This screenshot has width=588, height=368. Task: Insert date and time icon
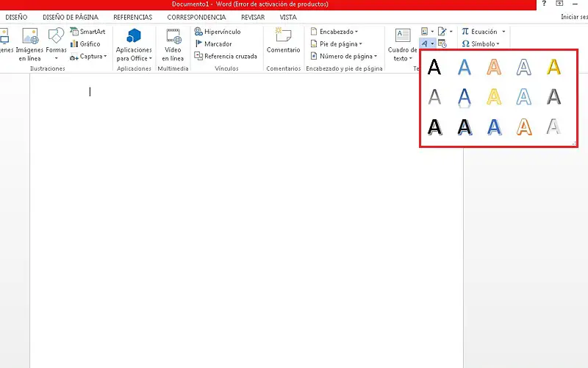[x=442, y=43]
